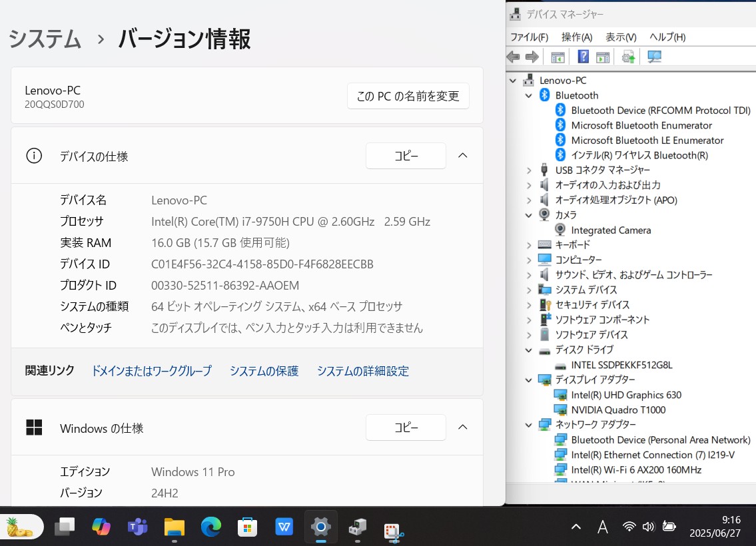
Task: Expand the システム デバイス category
Action: (x=528, y=290)
